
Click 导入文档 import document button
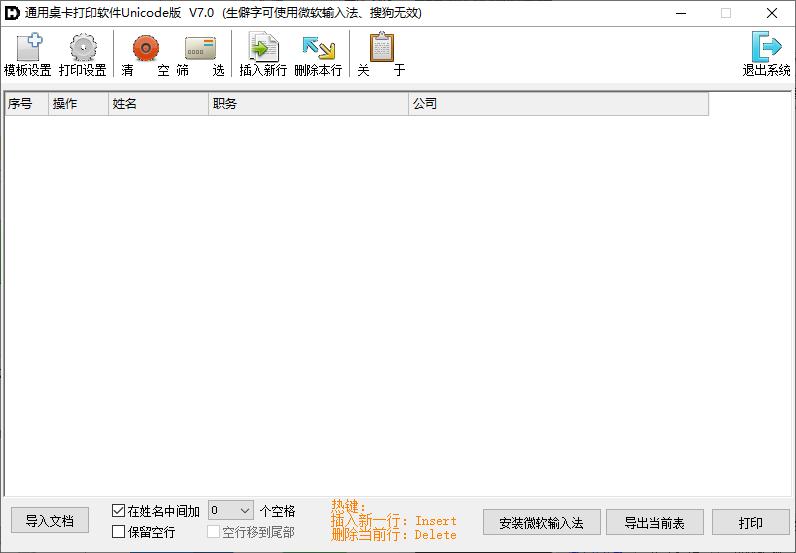(50, 521)
